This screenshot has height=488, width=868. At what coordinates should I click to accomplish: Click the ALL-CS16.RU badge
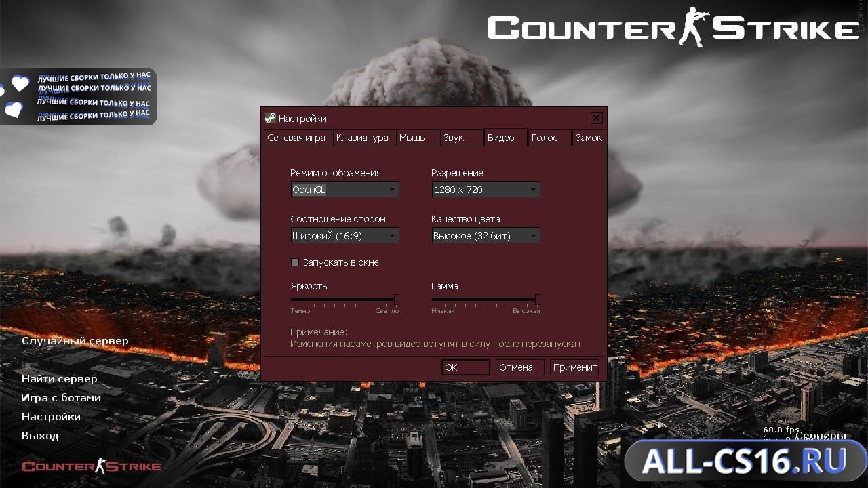745,462
